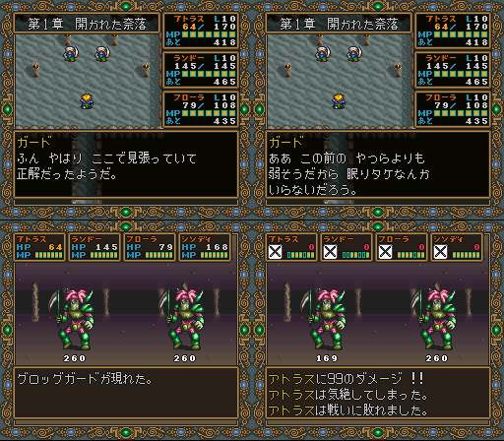
Task: Click Cindy's HP 168 battle status box
Action: [205, 247]
